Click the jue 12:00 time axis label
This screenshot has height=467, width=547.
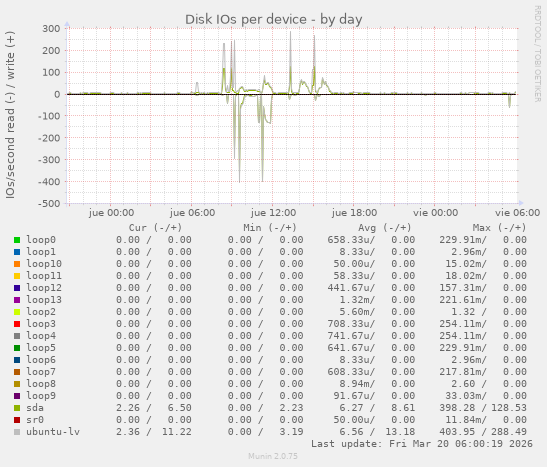click(x=273, y=213)
